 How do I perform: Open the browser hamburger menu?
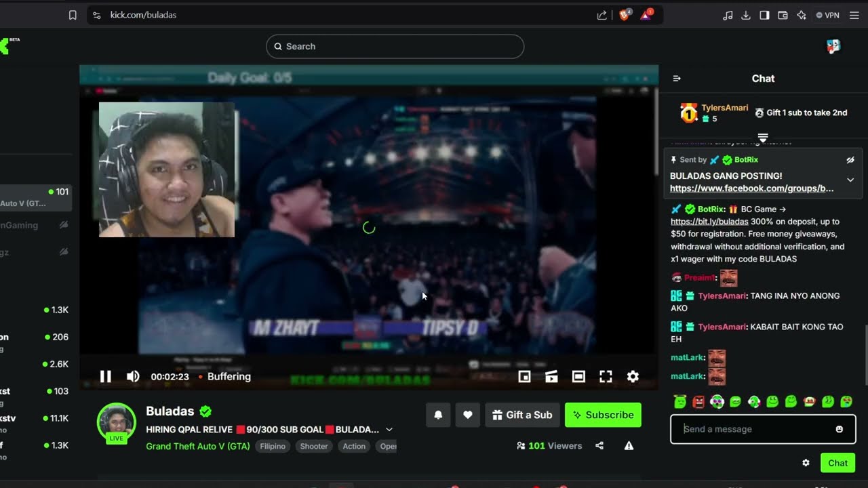pos(854,15)
